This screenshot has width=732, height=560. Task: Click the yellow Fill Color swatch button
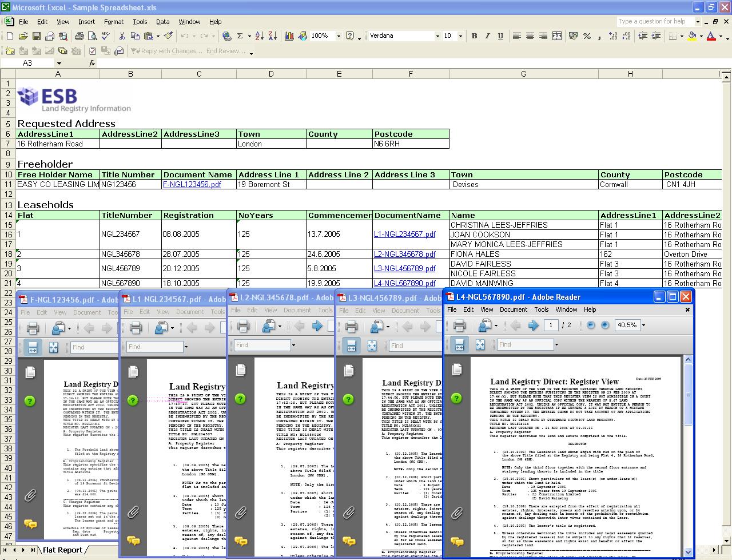pyautogui.click(x=692, y=36)
